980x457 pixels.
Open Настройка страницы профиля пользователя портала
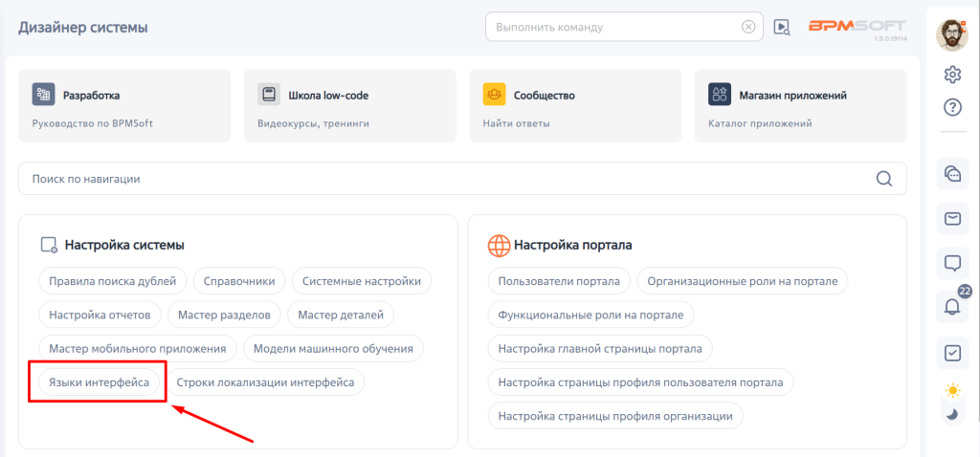(x=640, y=382)
